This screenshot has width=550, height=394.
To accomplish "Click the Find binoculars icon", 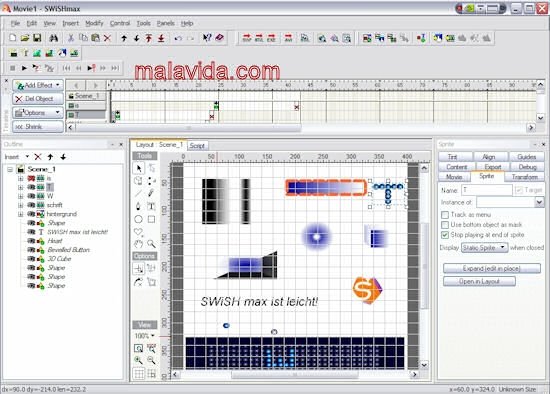I will point(53,38).
